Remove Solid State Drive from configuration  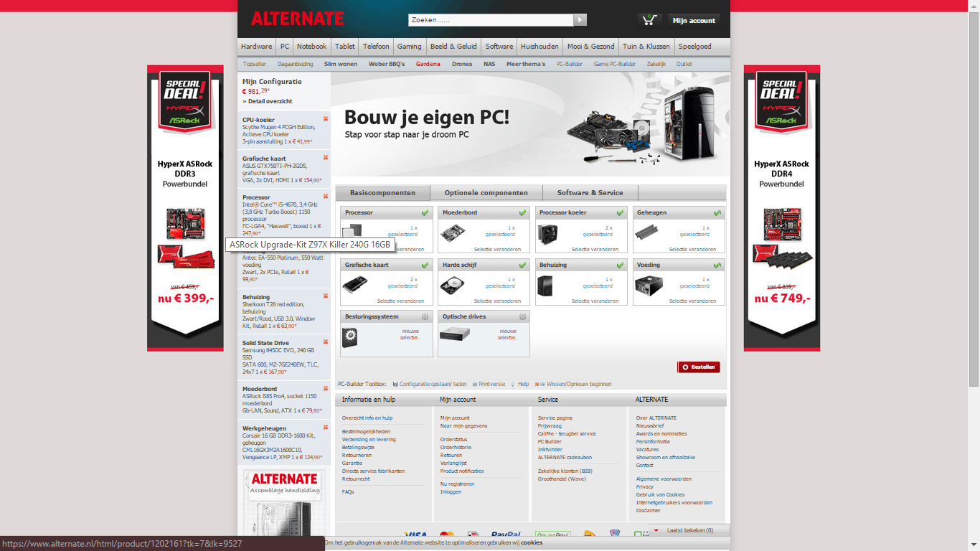(326, 342)
